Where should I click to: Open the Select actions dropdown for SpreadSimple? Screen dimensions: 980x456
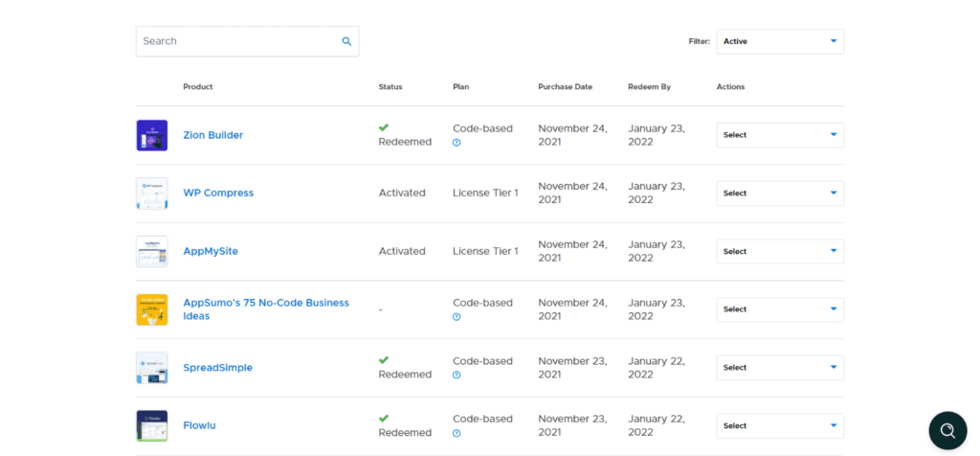point(780,368)
